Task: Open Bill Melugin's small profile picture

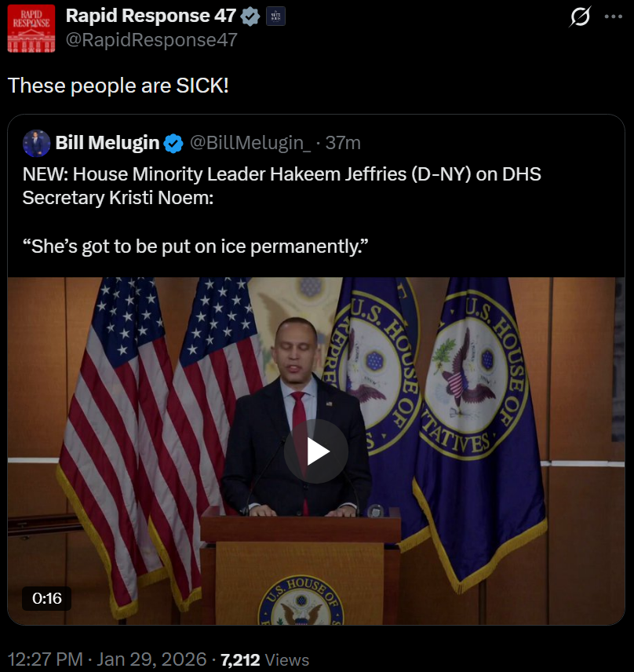Action: tap(37, 143)
